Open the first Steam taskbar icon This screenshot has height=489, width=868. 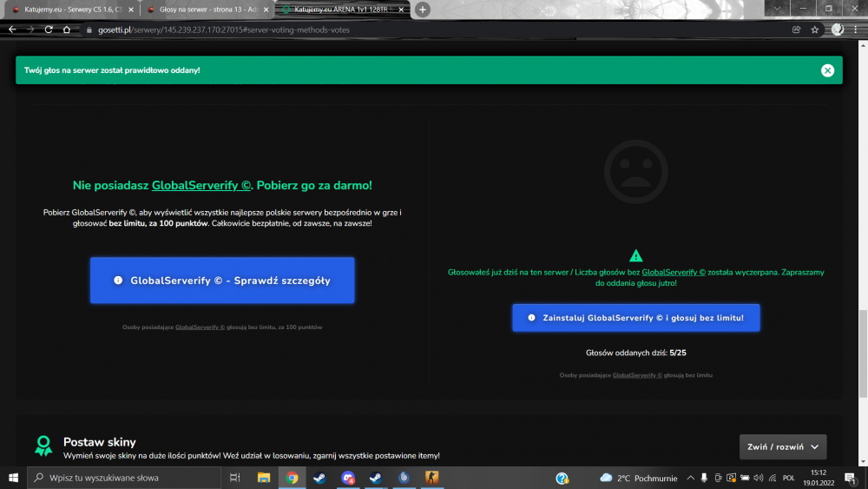tap(319, 478)
